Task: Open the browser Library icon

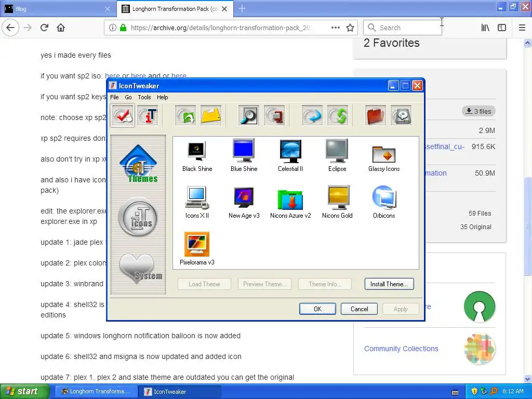Action: 485,28
